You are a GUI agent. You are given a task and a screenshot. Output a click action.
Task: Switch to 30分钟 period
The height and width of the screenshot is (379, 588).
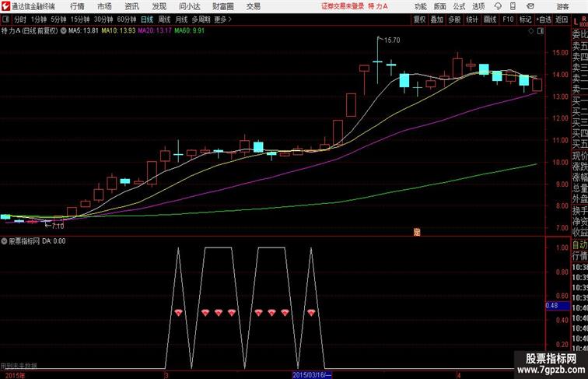click(103, 19)
